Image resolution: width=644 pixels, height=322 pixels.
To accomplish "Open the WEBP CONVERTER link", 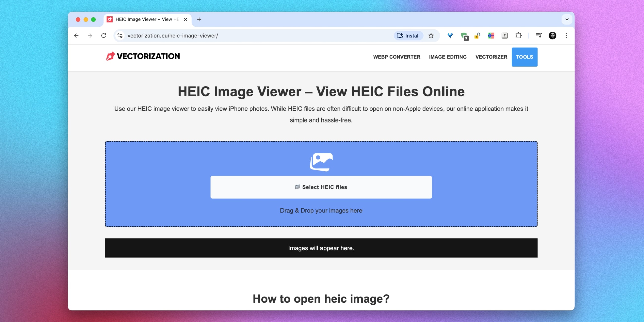I will (x=397, y=57).
